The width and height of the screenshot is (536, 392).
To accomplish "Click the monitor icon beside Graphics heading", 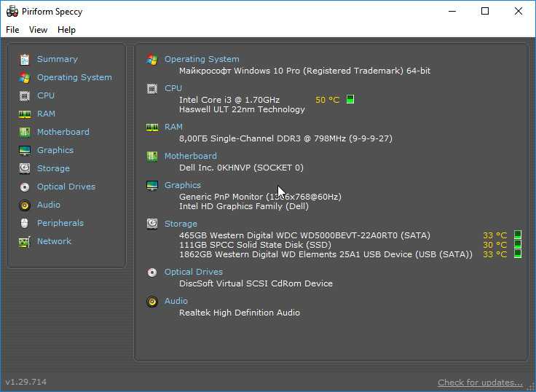I will coord(152,185).
